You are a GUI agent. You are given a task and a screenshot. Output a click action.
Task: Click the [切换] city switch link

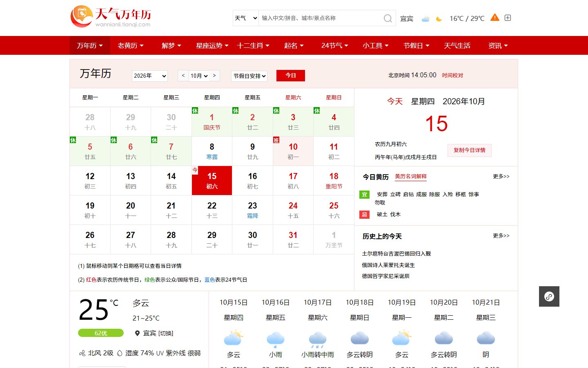(x=166, y=333)
